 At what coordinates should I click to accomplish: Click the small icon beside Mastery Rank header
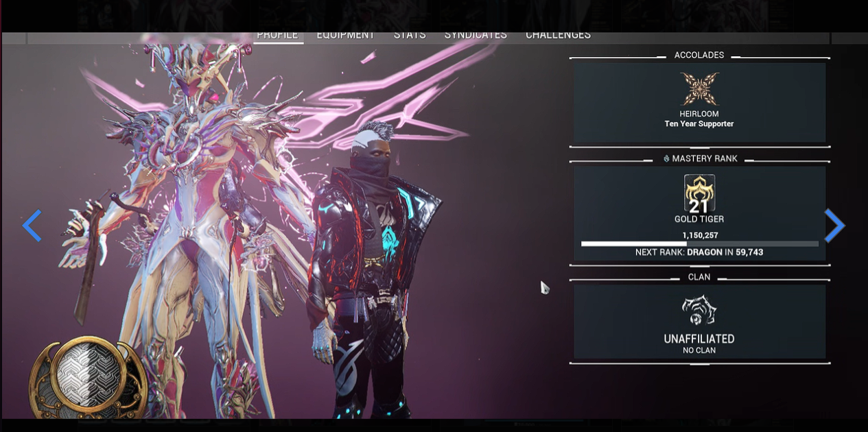point(666,158)
